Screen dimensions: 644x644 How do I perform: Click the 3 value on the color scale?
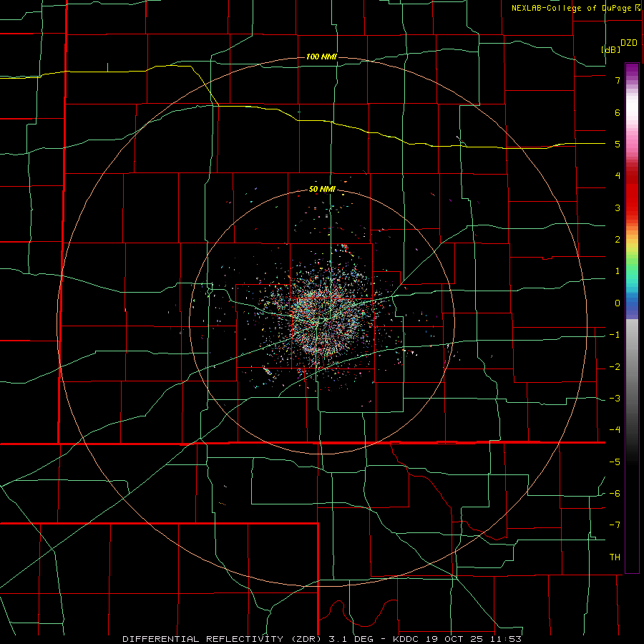618,208
